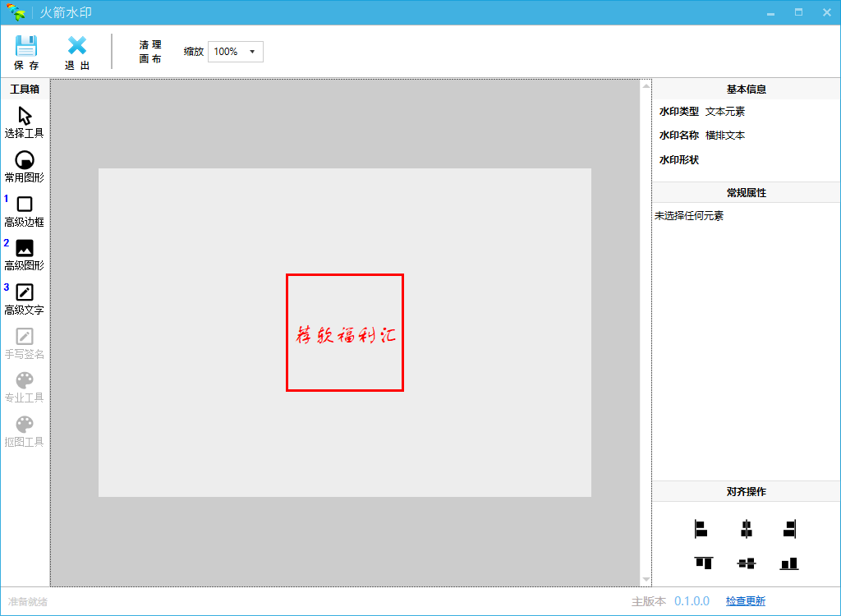Choose the 手写签名 signature tool
Viewport: 841px width, 616px height.
pos(25,343)
